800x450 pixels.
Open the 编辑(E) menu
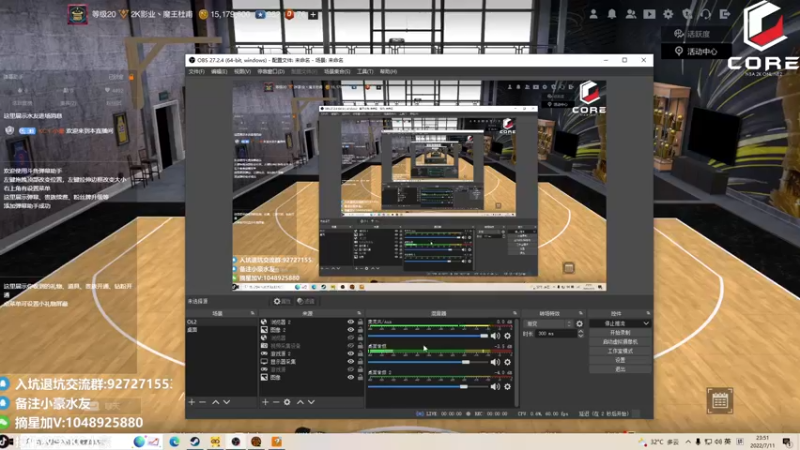219,71
